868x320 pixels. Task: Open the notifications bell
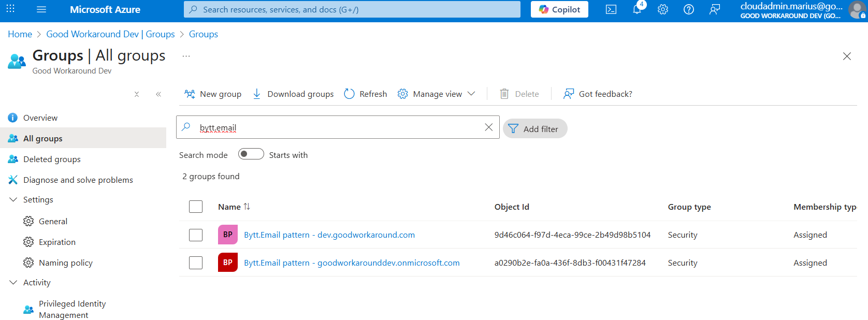click(x=637, y=9)
